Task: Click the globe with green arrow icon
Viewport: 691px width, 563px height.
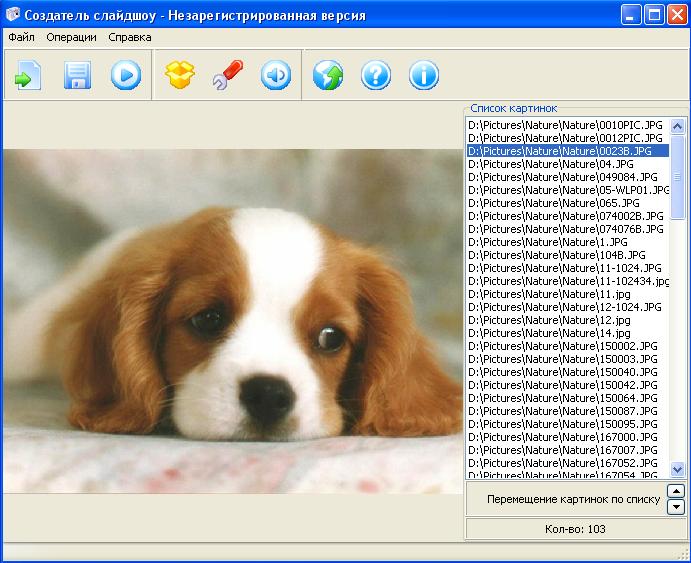Action: point(328,76)
